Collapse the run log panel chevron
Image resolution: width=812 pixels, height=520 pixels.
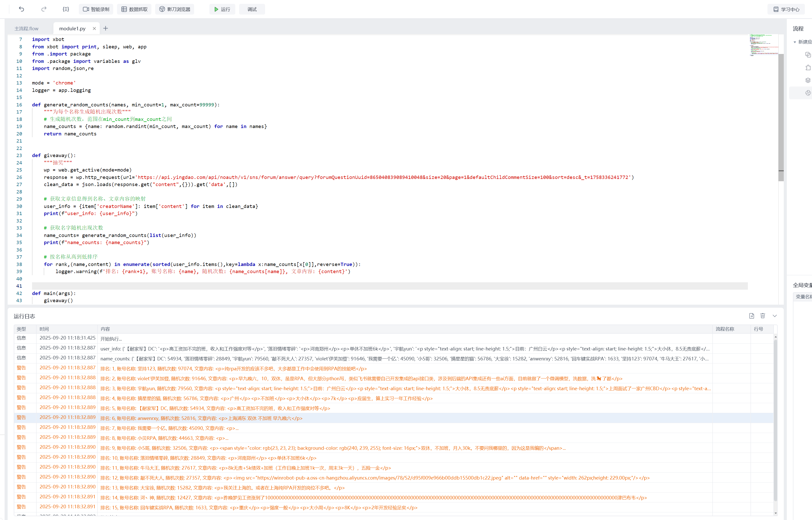click(x=775, y=316)
